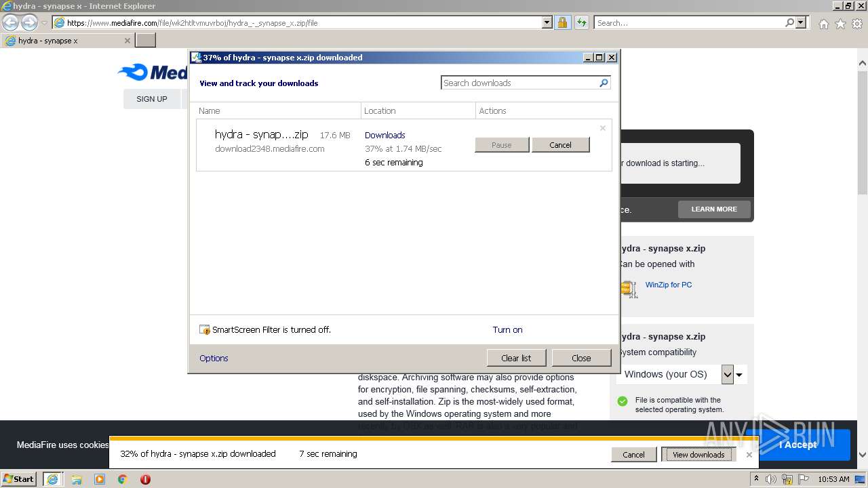This screenshot has width=868, height=488.
Task: Click the security lock icon in address bar
Action: click(x=562, y=22)
